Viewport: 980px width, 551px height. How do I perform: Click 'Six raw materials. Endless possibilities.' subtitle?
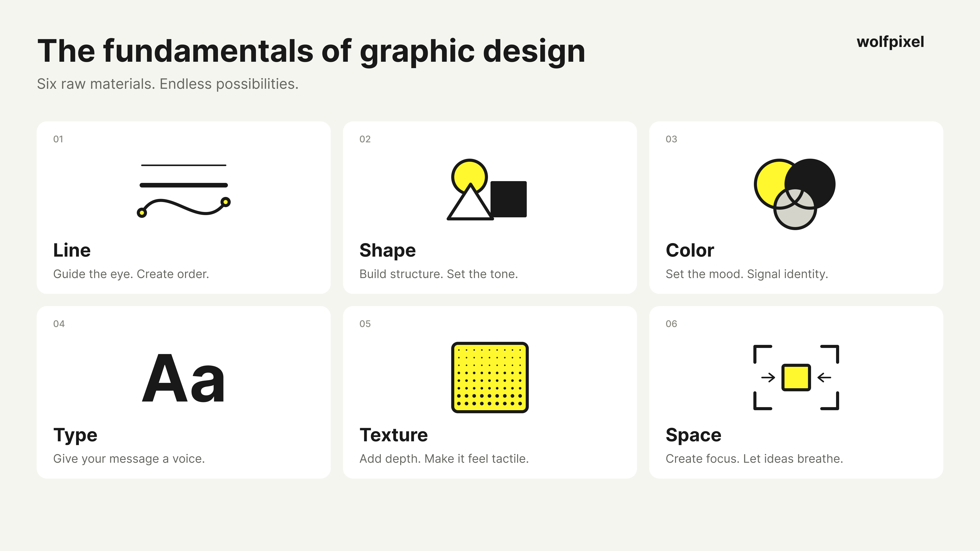tap(168, 84)
